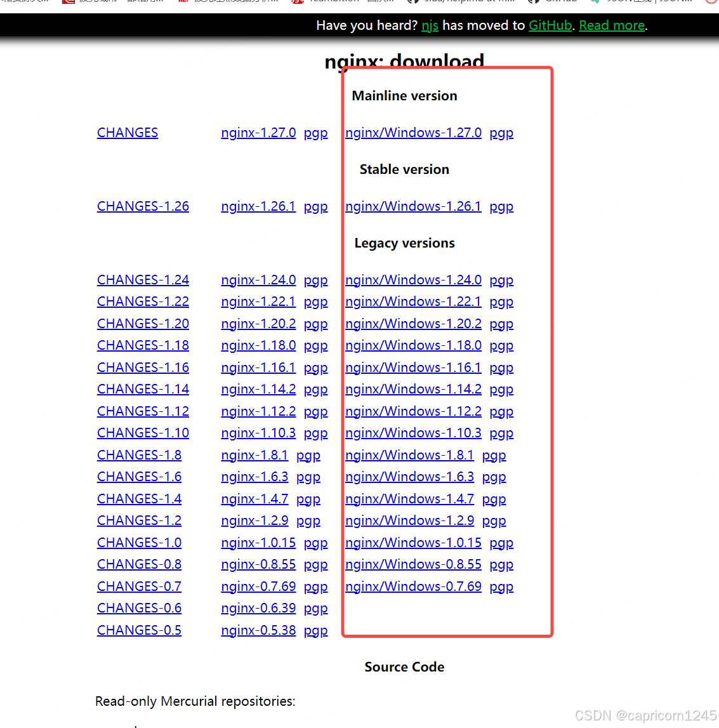Open CHANGES-1.18 link
Viewport: 719px width, 728px height.
[x=143, y=345]
